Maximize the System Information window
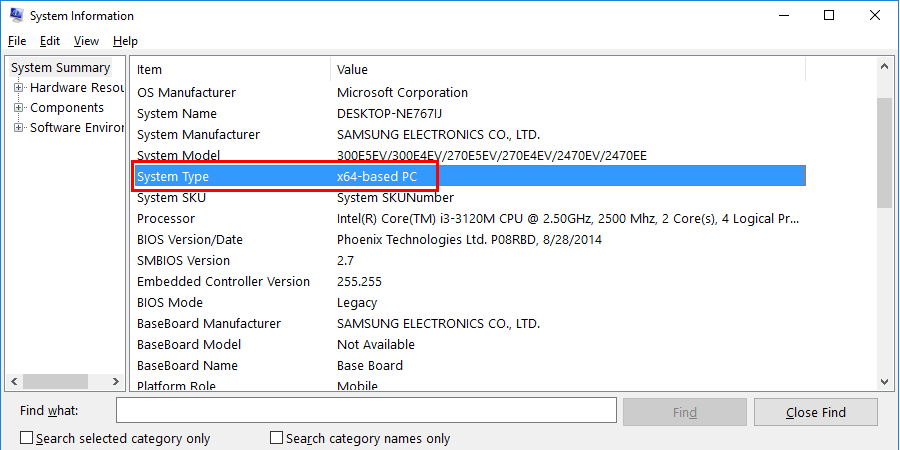This screenshot has height=450, width=900. point(829,15)
